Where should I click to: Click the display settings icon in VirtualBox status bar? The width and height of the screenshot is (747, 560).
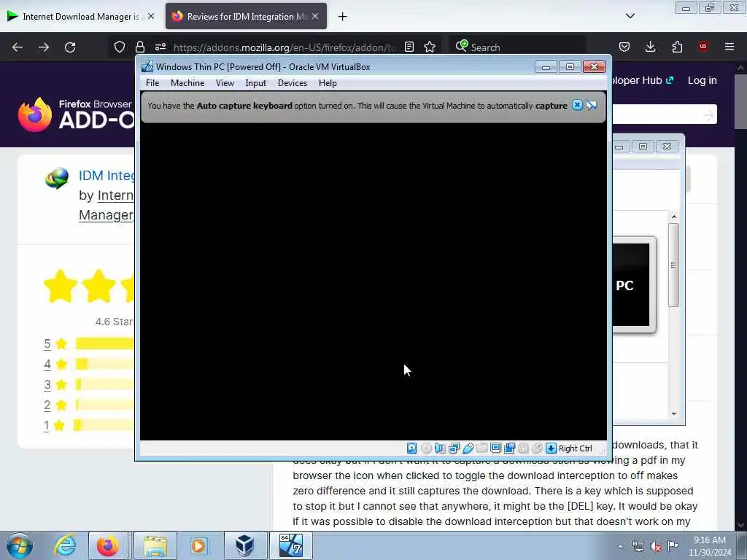495,448
